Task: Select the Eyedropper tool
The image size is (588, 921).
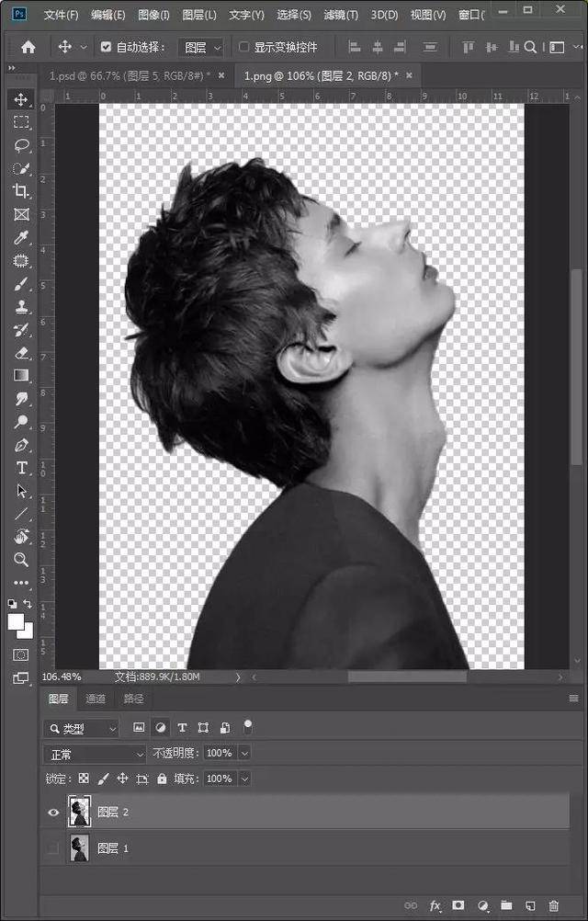Action: pos(21,237)
